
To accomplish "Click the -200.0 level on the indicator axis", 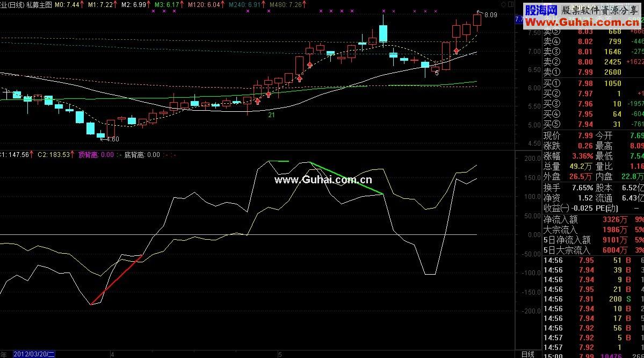I will pos(531,311).
